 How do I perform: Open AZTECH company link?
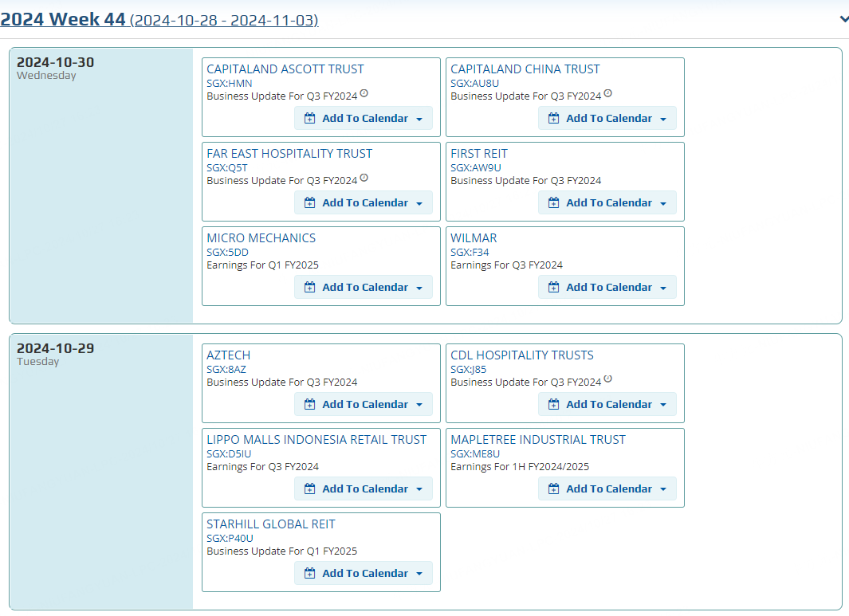click(229, 355)
